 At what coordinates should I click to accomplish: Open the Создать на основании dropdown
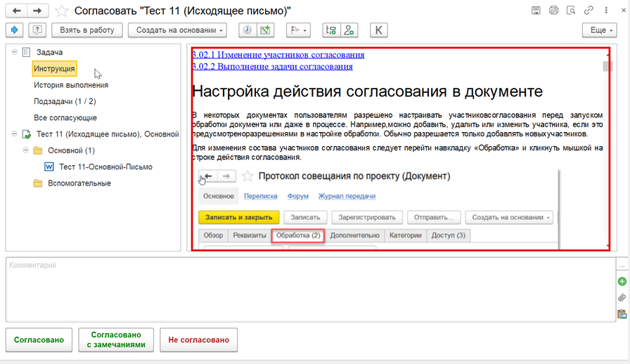click(x=177, y=30)
